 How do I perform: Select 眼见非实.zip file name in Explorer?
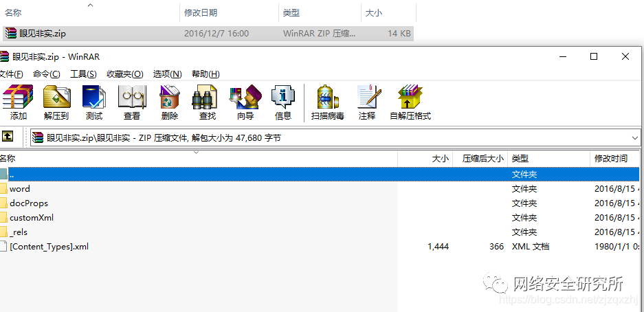pos(43,34)
